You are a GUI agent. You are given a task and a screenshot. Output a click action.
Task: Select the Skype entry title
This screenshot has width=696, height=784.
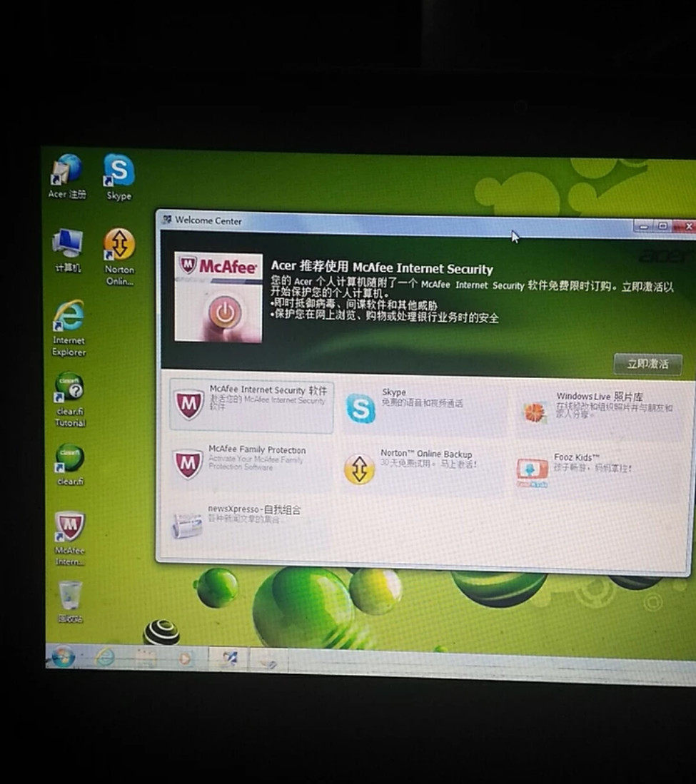(394, 392)
